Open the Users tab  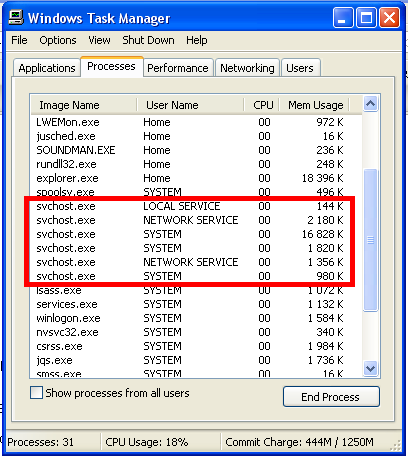[300, 68]
